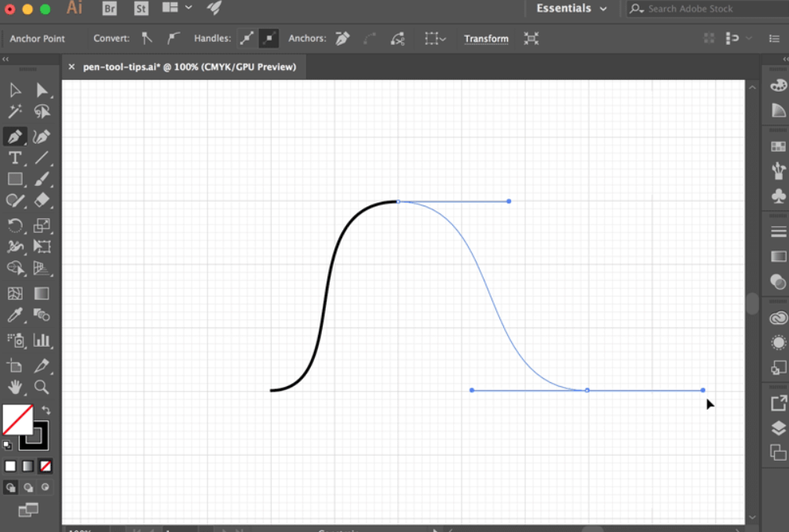Select the Type tool
Viewport: 789px width, 532px height.
coord(15,158)
